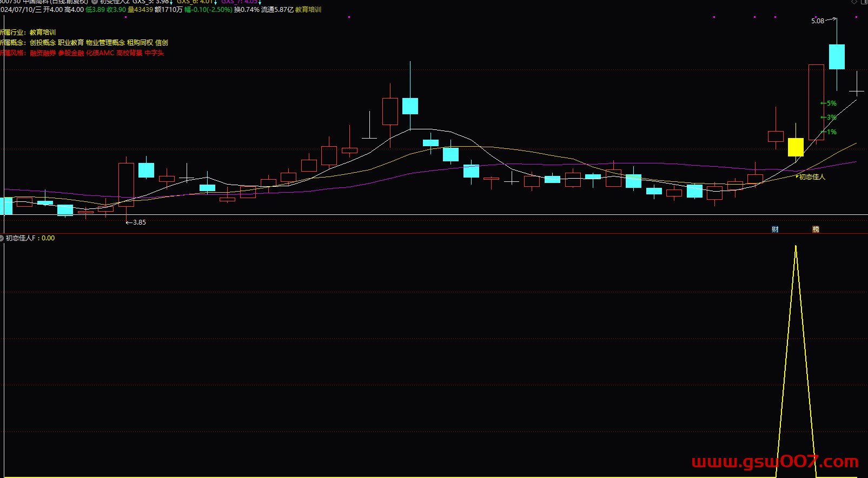Select the tall hollow red candle beside ←5%
The width and height of the screenshot is (868, 478).
(816, 102)
